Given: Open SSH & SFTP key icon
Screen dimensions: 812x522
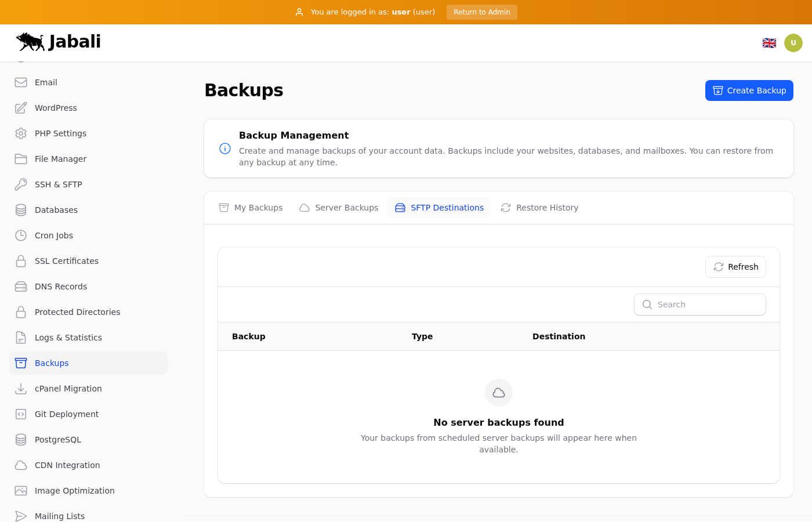Looking at the screenshot, I should 21,184.
